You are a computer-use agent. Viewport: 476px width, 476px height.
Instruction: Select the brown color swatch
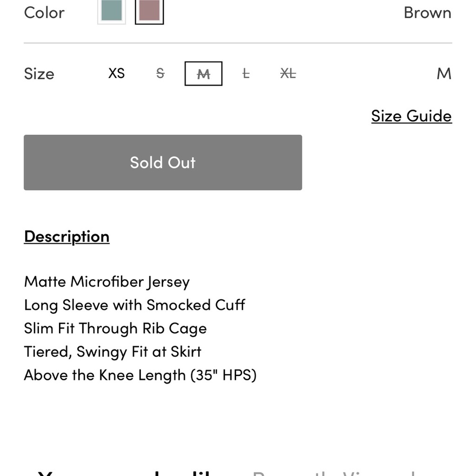click(149, 10)
